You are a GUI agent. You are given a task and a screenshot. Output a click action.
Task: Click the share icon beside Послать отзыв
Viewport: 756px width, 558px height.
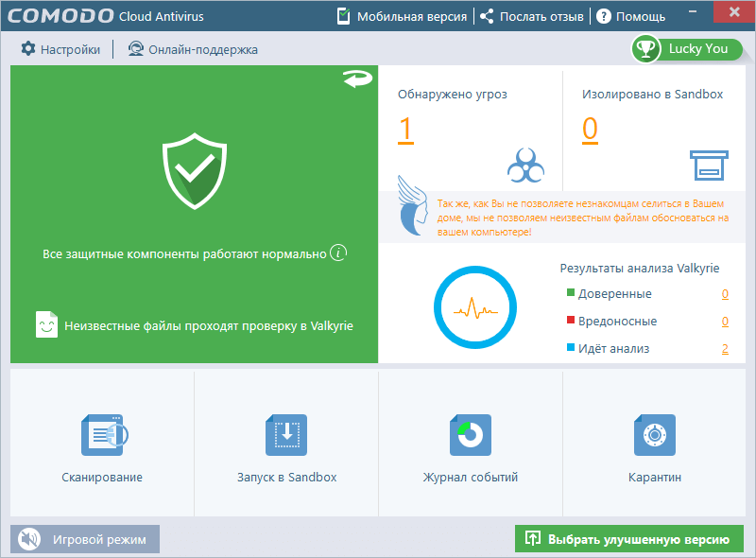487,16
